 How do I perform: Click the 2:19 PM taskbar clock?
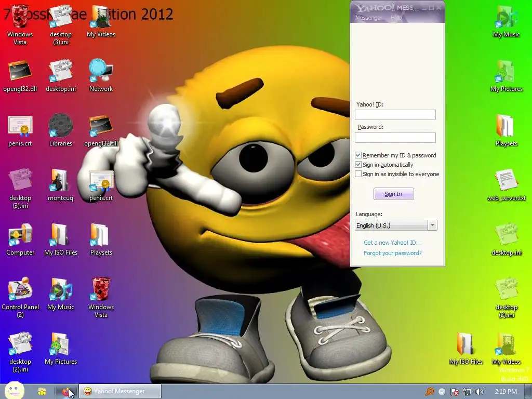click(506, 392)
